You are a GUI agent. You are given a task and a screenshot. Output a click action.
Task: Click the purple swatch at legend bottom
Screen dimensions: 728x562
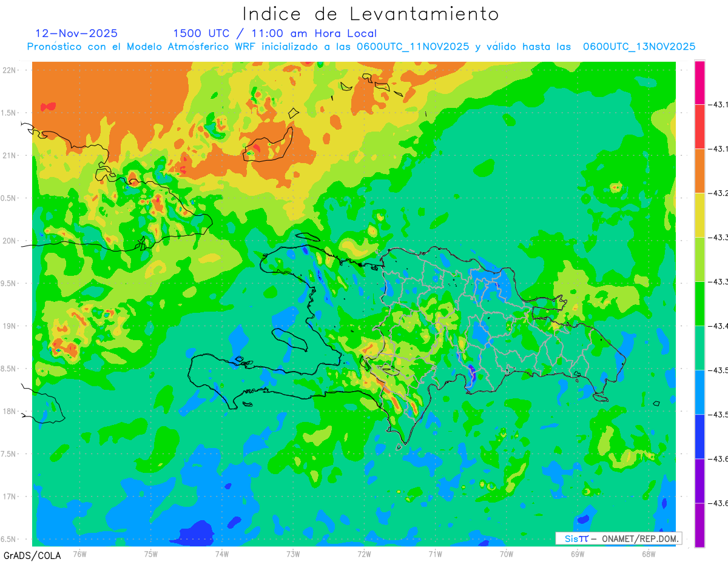(x=699, y=525)
